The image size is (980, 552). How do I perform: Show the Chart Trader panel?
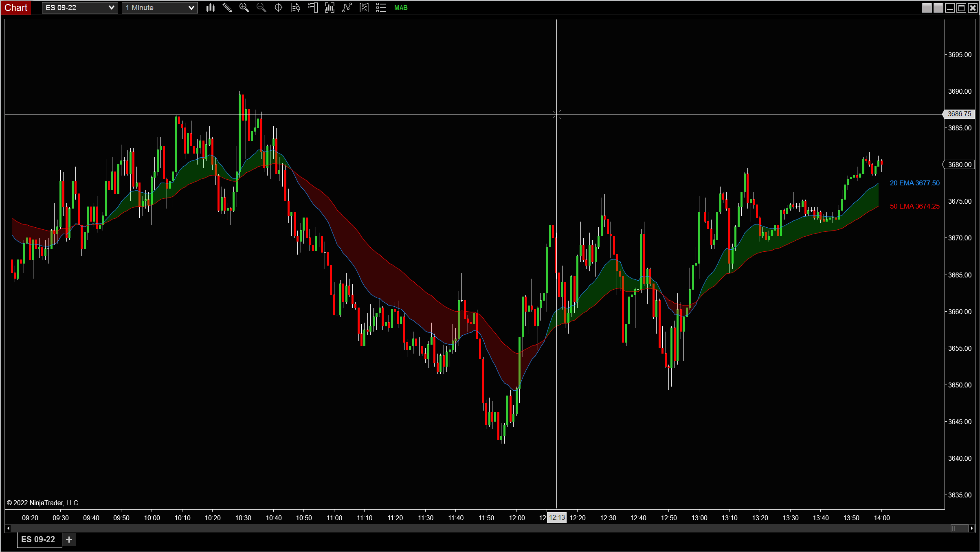click(x=313, y=7)
